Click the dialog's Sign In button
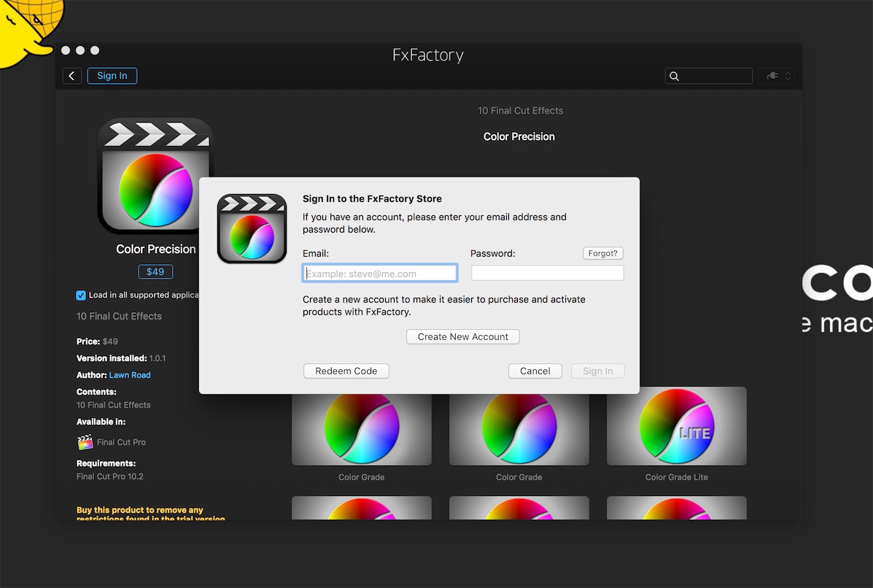This screenshot has height=588, width=873. click(597, 371)
